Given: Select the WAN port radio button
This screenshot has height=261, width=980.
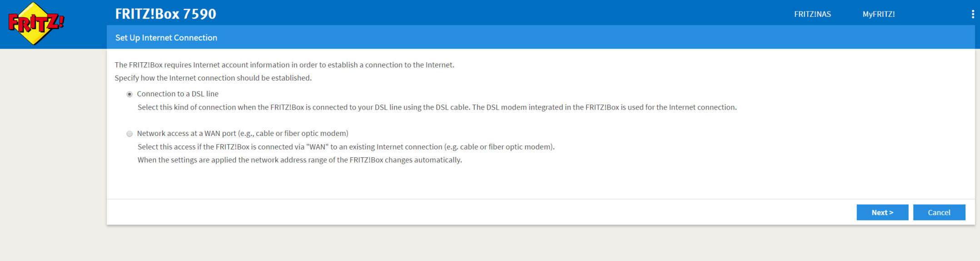Looking at the screenshot, I should click(129, 134).
